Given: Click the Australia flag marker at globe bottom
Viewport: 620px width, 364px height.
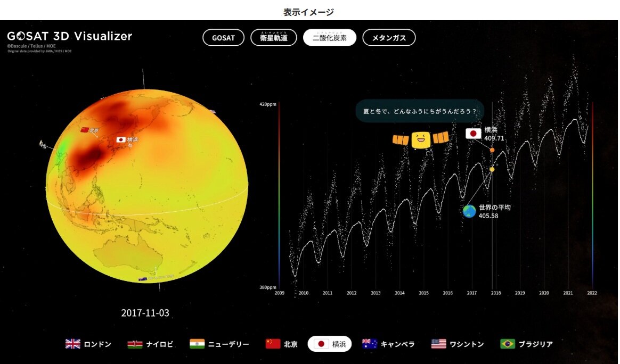Looking at the screenshot, I should 143,279.
